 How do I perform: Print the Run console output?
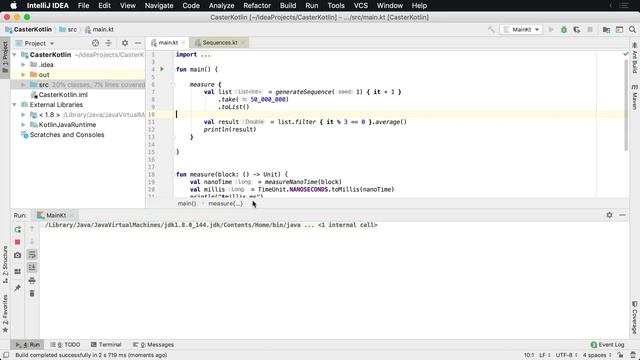(x=32, y=281)
